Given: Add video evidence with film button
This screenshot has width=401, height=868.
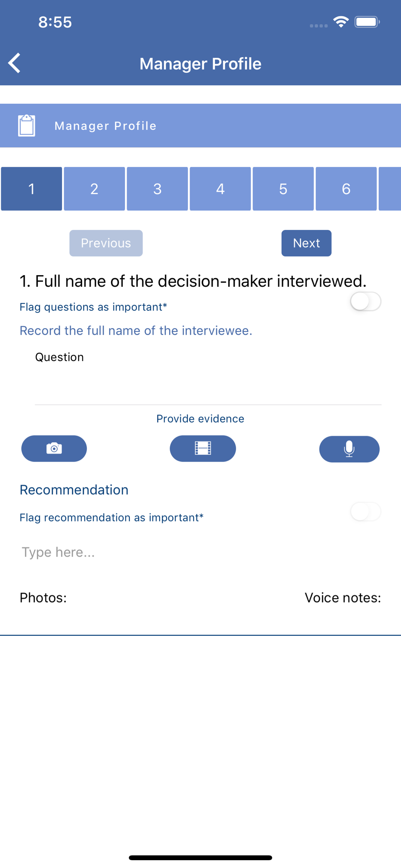Looking at the screenshot, I should 203,448.
